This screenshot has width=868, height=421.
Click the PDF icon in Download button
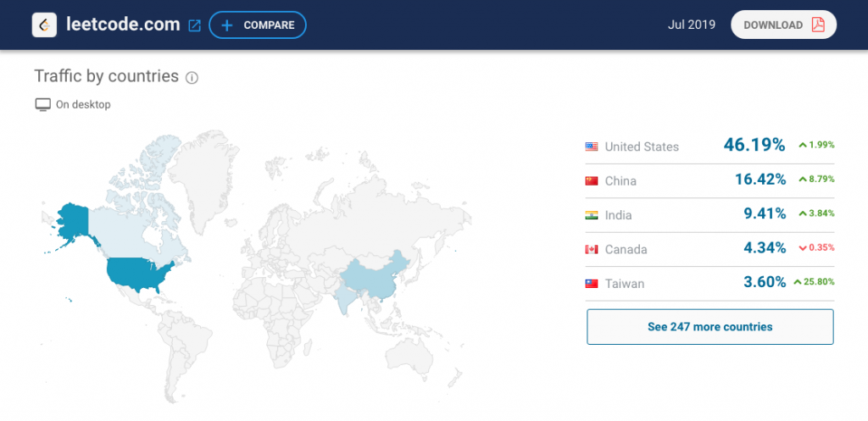(x=818, y=25)
